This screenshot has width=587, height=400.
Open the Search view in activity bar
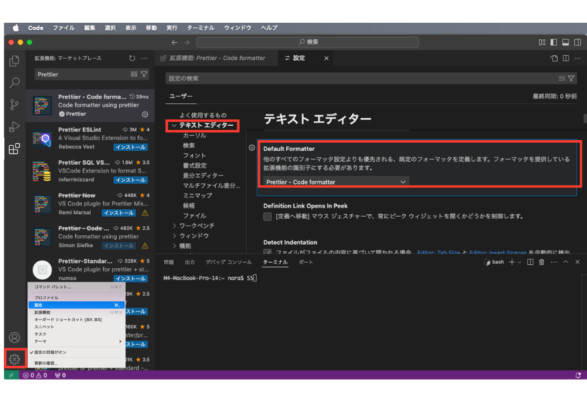click(x=14, y=82)
